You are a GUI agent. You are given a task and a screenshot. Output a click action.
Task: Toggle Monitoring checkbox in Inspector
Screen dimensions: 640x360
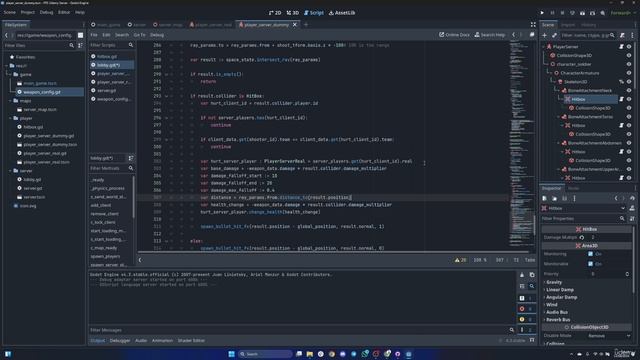click(590, 254)
